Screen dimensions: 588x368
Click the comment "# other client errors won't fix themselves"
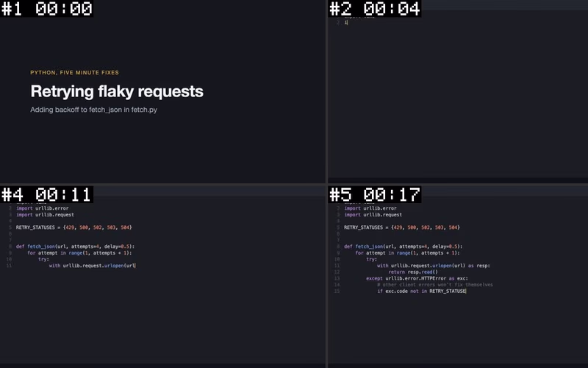pyautogui.click(x=435, y=285)
